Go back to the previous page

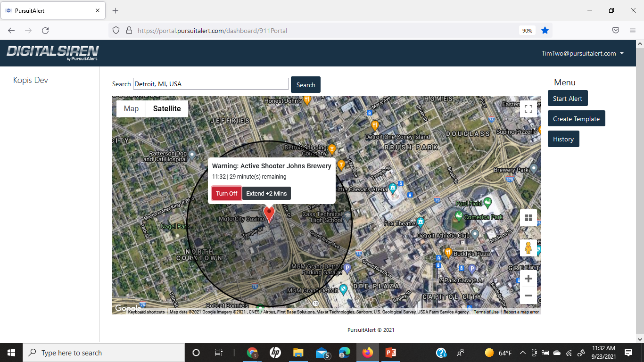tap(11, 30)
